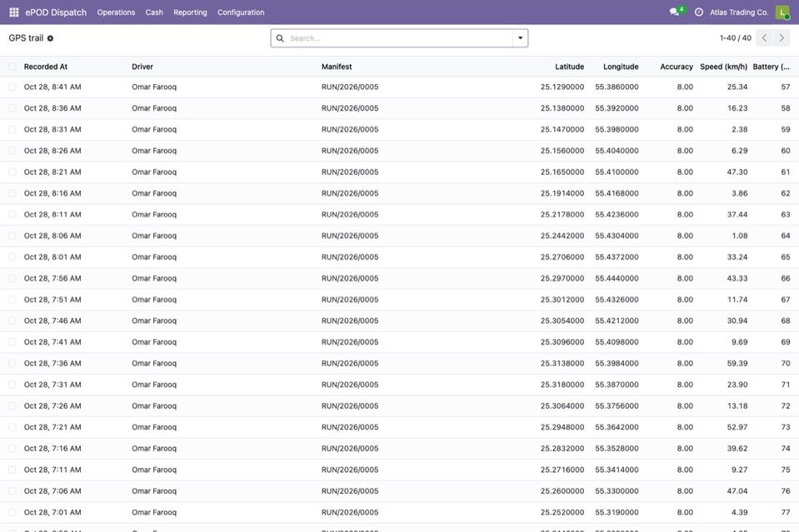Go to the previous page arrow
The image size is (799, 532).
(764, 37)
